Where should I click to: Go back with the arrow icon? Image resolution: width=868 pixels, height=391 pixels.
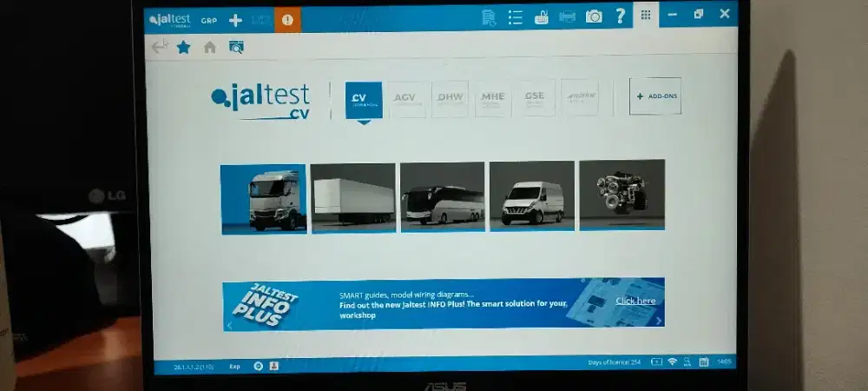click(x=160, y=47)
